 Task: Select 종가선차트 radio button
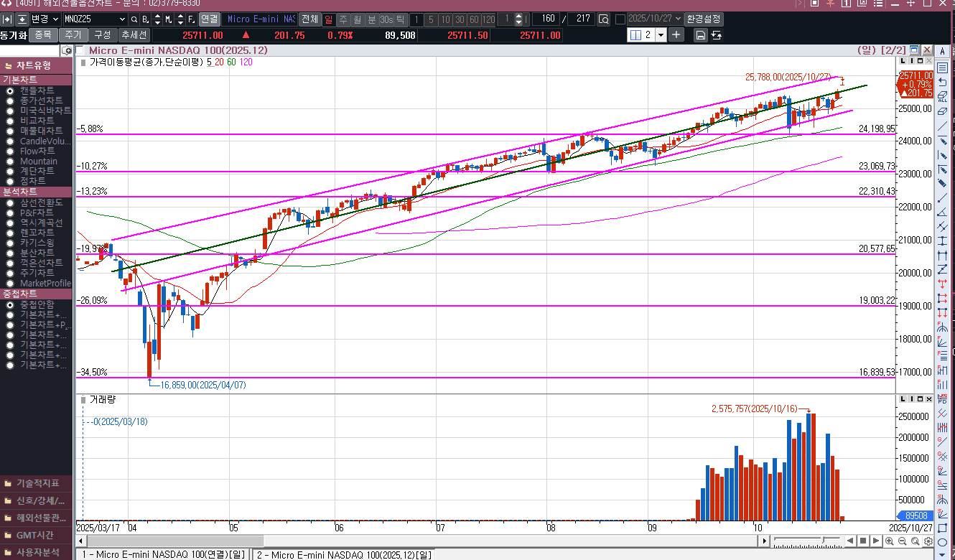[x=10, y=101]
